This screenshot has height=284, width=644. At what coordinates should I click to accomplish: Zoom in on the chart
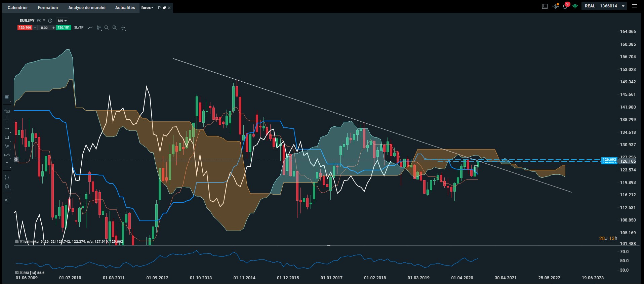(115, 28)
